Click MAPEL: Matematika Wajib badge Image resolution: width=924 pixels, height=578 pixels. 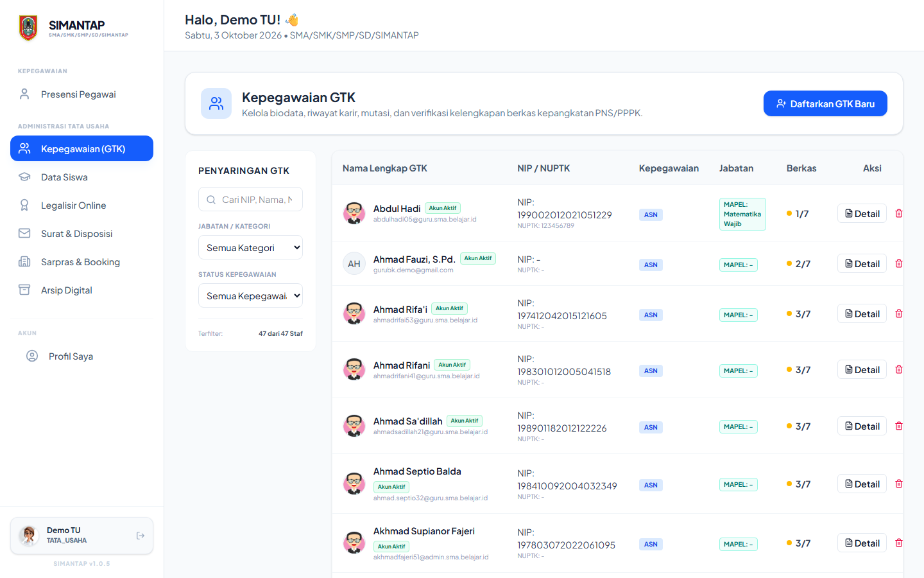click(x=742, y=214)
